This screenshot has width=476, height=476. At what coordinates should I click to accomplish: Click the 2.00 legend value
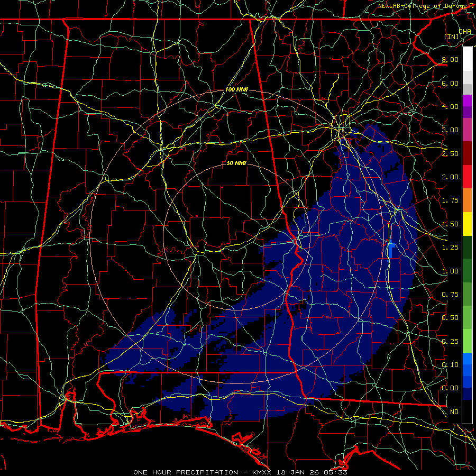click(x=450, y=177)
